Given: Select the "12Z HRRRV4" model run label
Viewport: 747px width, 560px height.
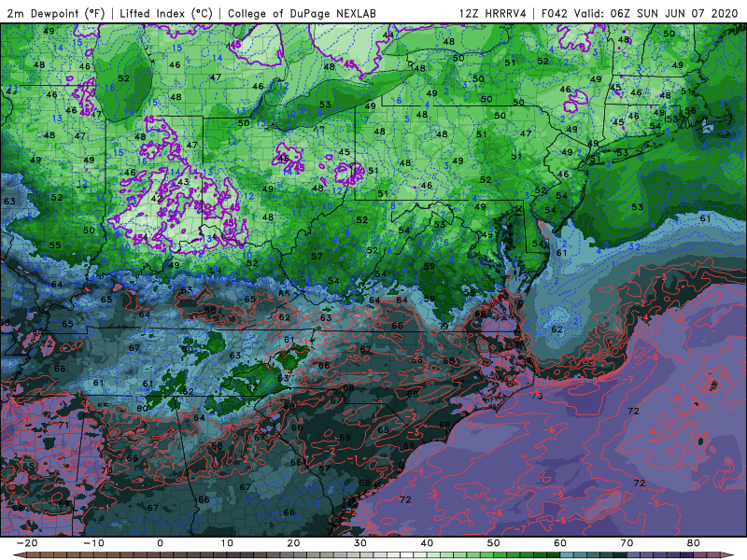Looking at the screenshot, I should pos(493,13).
